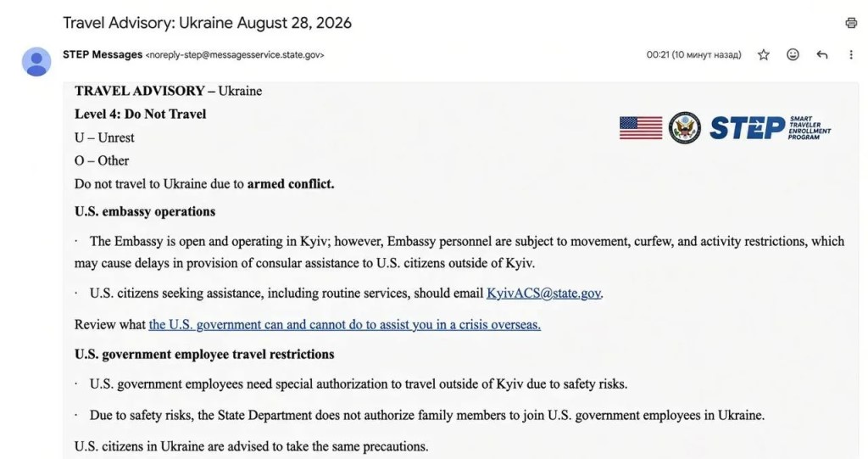Click the State Department seal emblem

point(685,127)
